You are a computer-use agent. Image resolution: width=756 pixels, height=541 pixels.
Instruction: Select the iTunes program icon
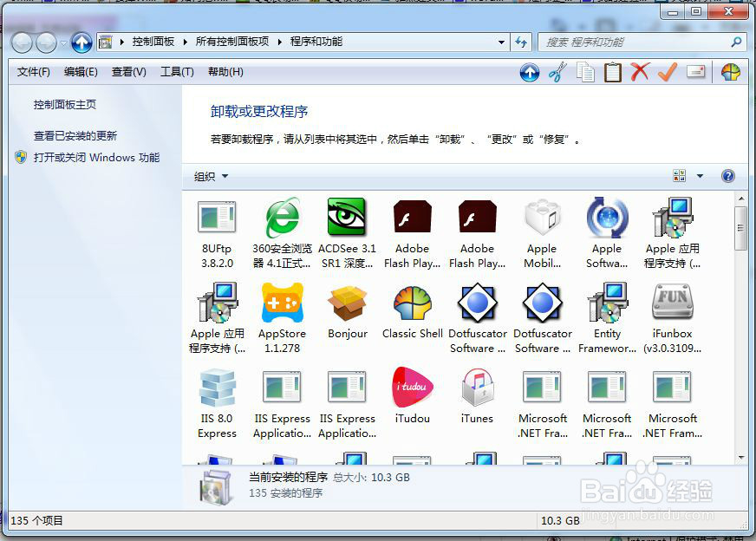tap(477, 387)
